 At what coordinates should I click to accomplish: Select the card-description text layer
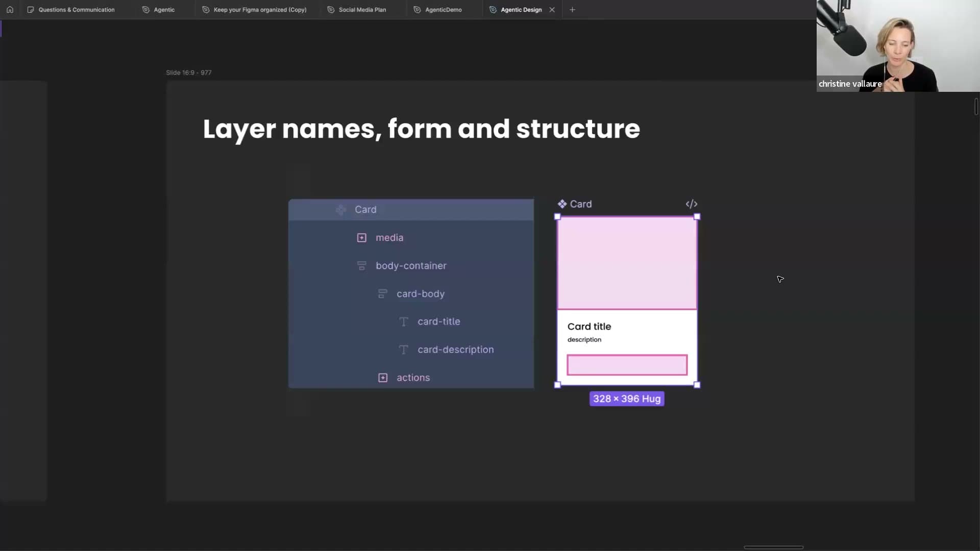coord(411,350)
